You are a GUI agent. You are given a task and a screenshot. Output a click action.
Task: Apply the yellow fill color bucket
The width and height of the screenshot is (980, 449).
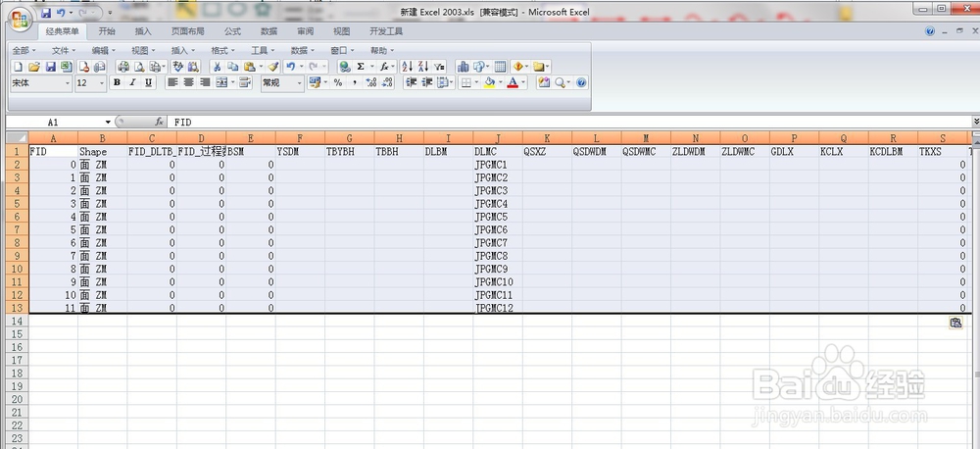pos(489,82)
